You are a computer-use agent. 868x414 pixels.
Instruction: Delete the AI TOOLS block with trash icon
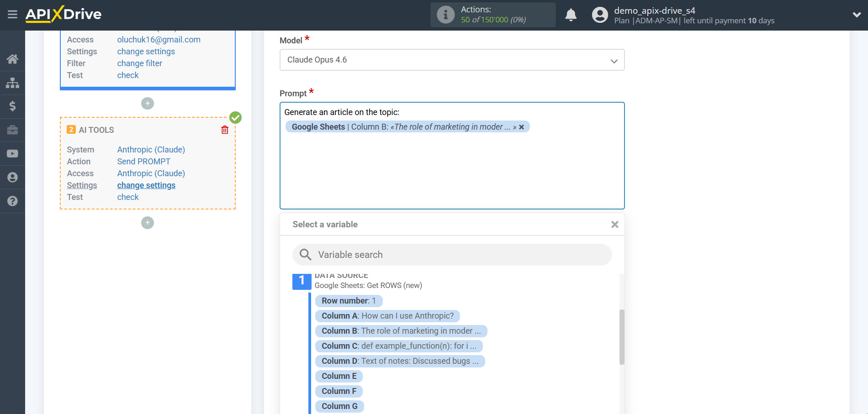(x=225, y=130)
